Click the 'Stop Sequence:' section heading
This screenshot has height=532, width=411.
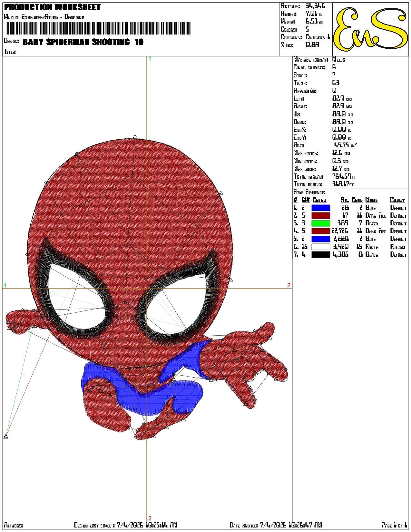click(x=309, y=192)
